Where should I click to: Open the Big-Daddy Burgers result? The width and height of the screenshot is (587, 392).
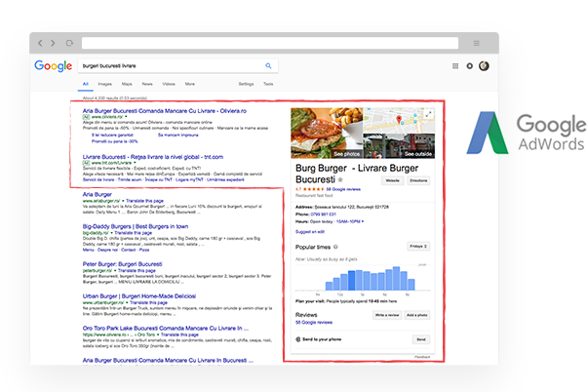(136, 226)
